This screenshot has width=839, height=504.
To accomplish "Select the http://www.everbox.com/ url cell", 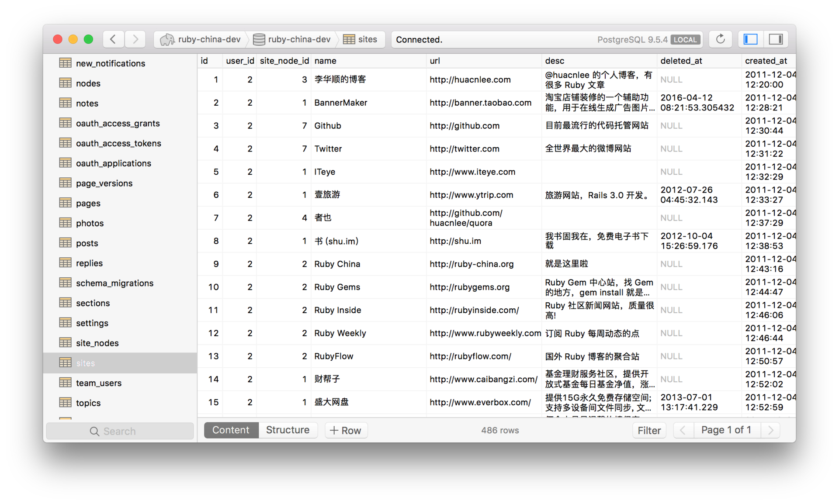I will point(484,402).
